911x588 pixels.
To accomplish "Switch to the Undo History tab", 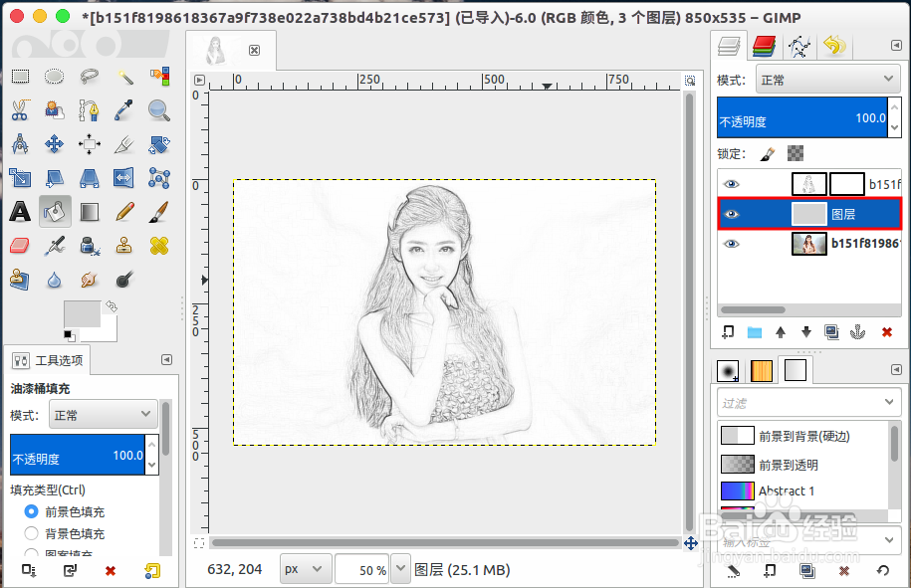I will click(834, 46).
